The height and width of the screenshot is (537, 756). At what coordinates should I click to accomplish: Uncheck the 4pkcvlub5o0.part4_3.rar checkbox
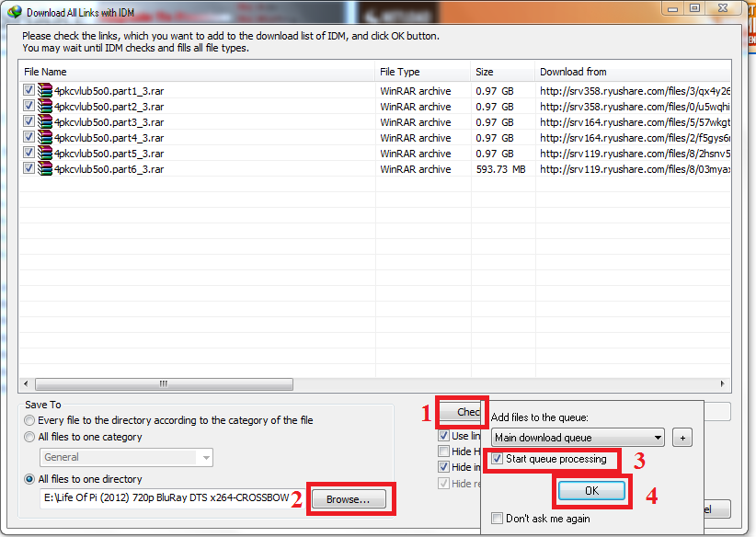[29, 137]
